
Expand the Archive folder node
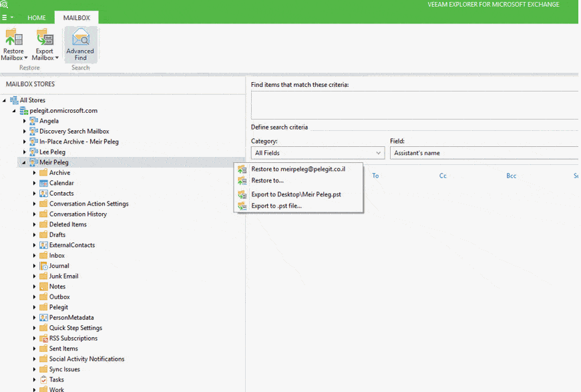click(x=35, y=173)
